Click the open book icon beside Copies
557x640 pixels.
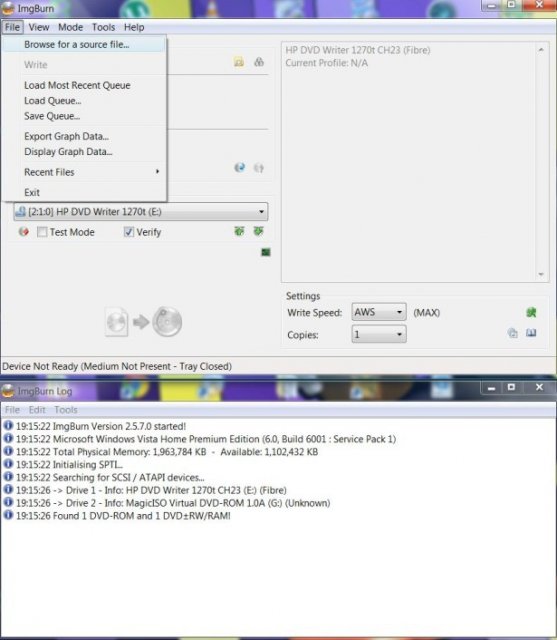click(x=531, y=333)
